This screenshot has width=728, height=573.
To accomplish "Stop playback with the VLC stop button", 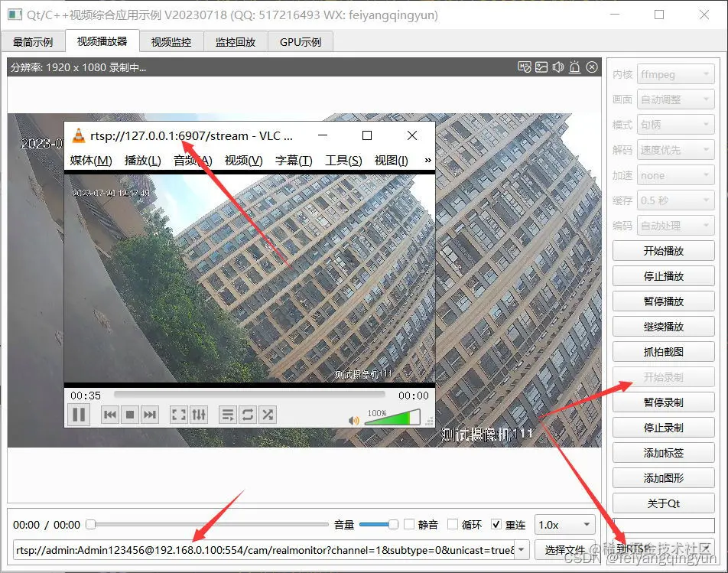I will pyautogui.click(x=130, y=415).
